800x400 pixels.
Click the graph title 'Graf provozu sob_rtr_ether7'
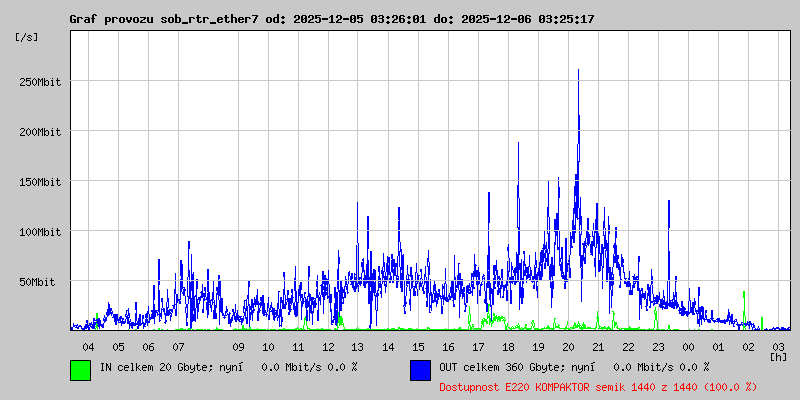(x=164, y=19)
